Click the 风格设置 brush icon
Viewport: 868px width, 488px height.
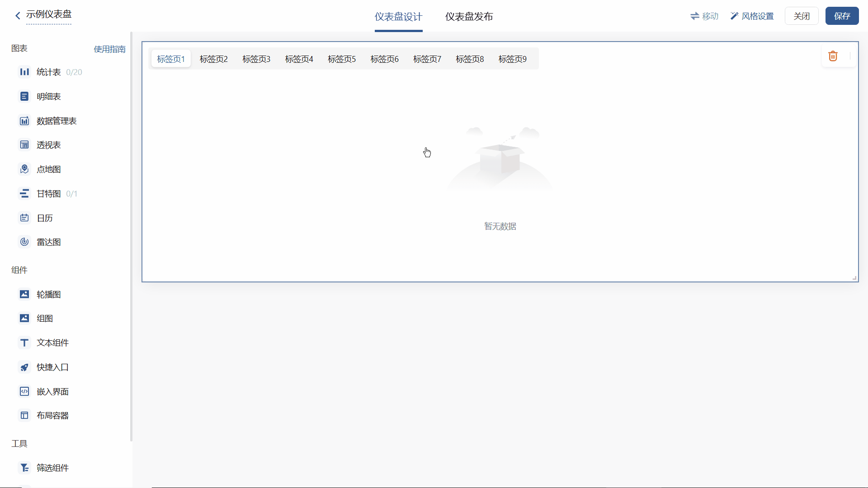(x=734, y=16)
